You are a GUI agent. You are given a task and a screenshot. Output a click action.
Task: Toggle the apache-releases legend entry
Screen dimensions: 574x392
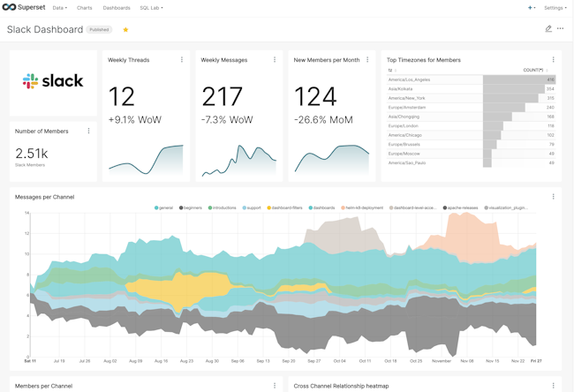click(460, 207)
